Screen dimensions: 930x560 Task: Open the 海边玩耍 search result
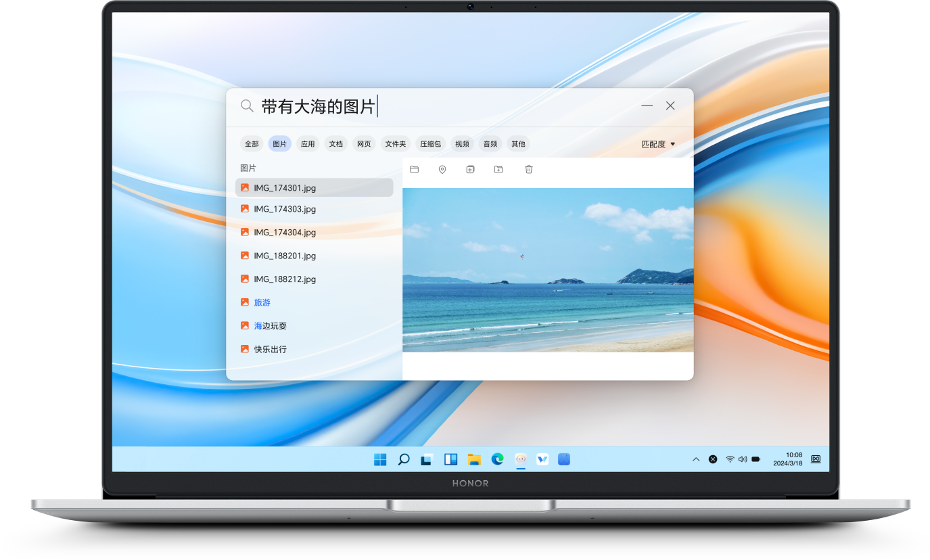pos(270,325)
